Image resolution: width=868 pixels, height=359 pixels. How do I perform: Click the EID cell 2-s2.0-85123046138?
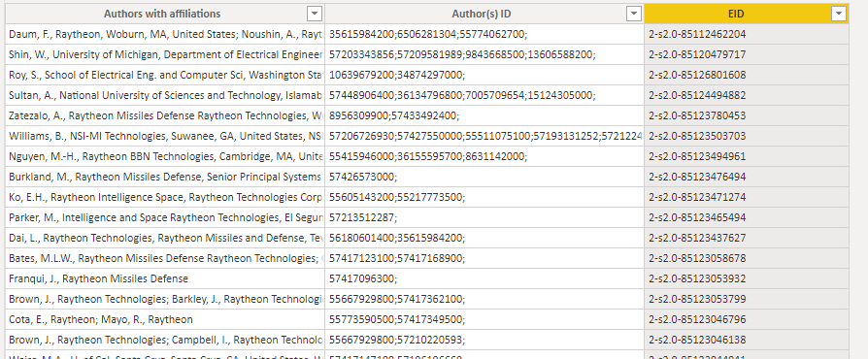pos(747,340)
